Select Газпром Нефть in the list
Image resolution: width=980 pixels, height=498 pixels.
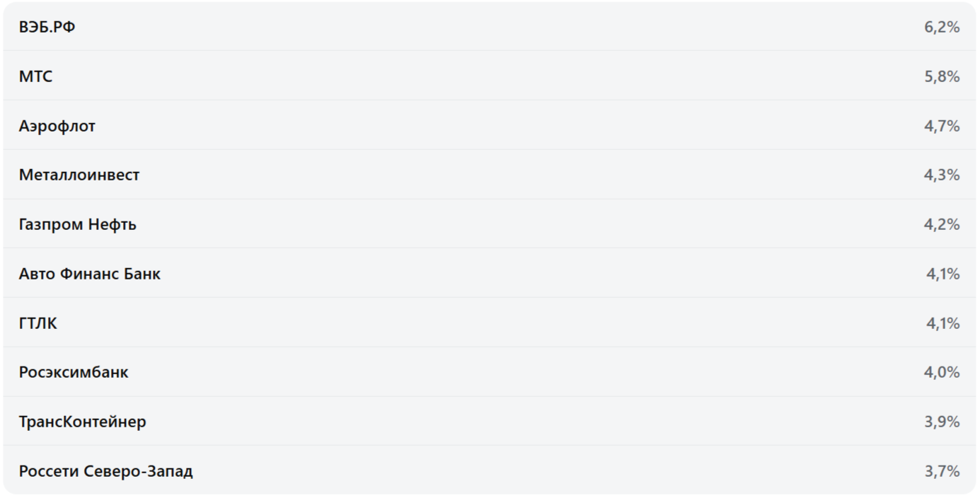[x=78, y=224]
